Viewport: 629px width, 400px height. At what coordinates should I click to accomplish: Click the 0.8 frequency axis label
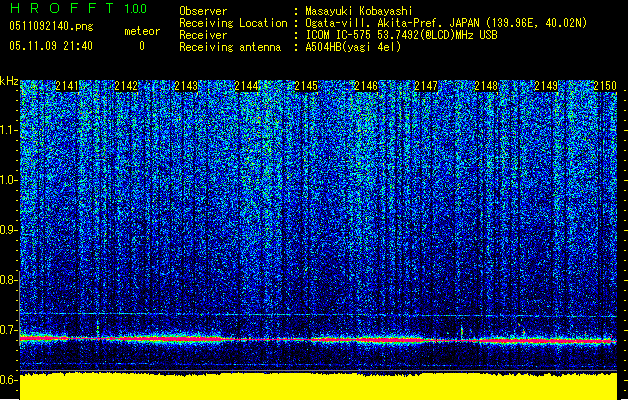click(8, 280)
